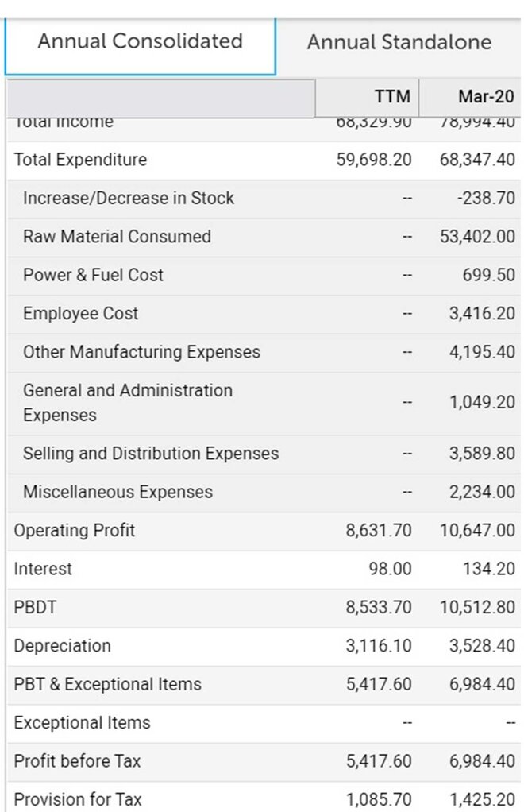The image size is (524, 812).
Task: Click the Increase/Decrease in Stock label
Action: pyautogui.click(x=129, y=198)
